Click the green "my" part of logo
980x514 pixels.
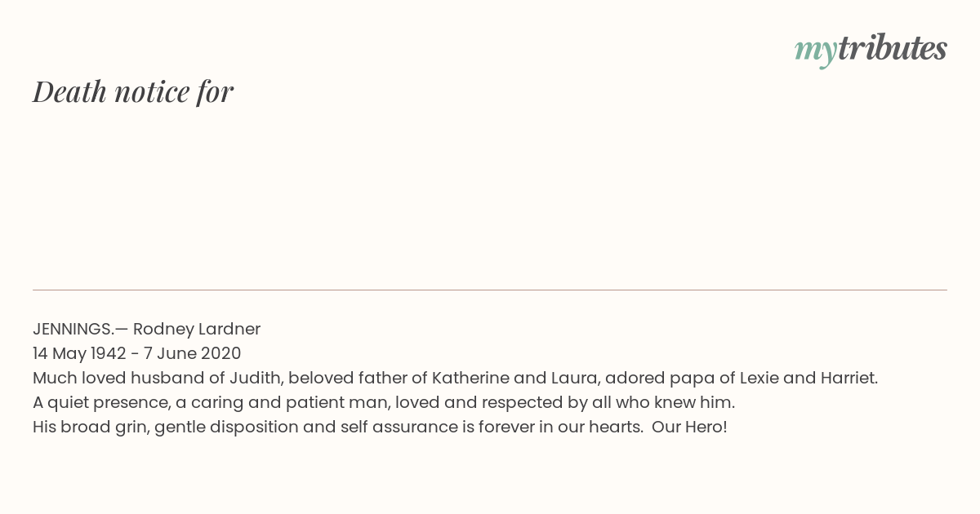click(815, 53)
